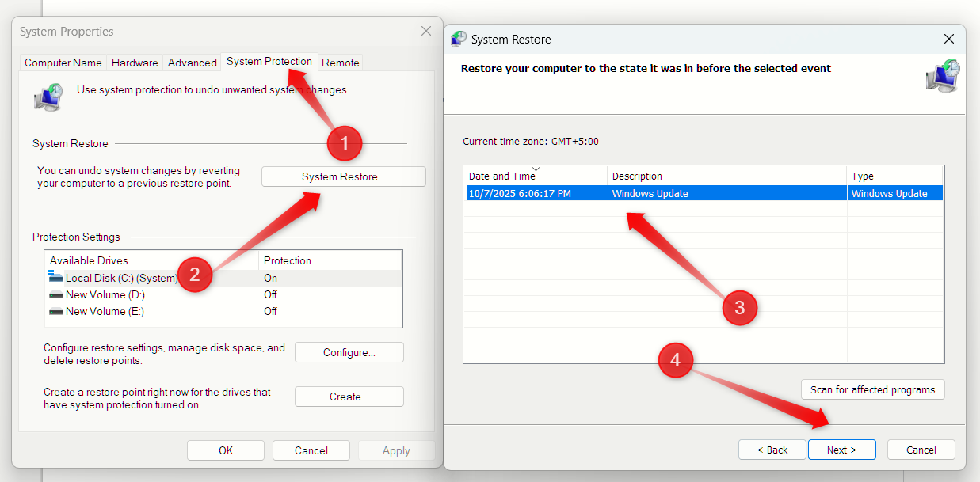
Task: Switch to the Computer Name tab
Action: 63,63
